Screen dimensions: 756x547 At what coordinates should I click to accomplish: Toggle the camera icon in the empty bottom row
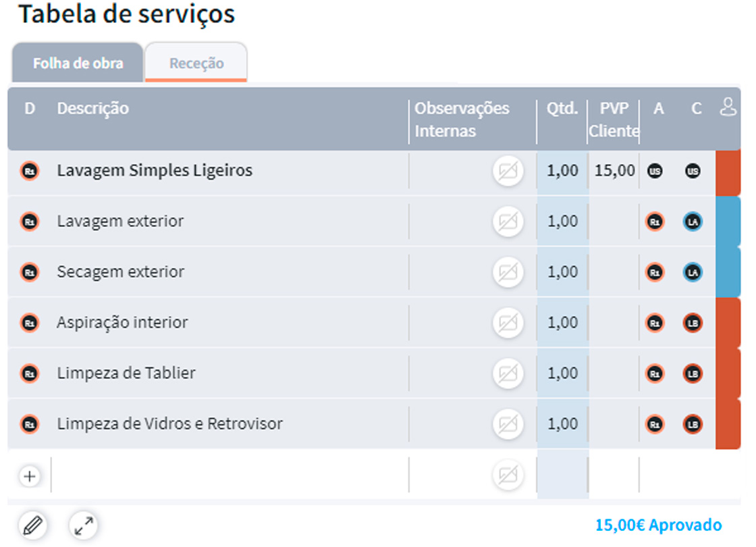(508, 475)
